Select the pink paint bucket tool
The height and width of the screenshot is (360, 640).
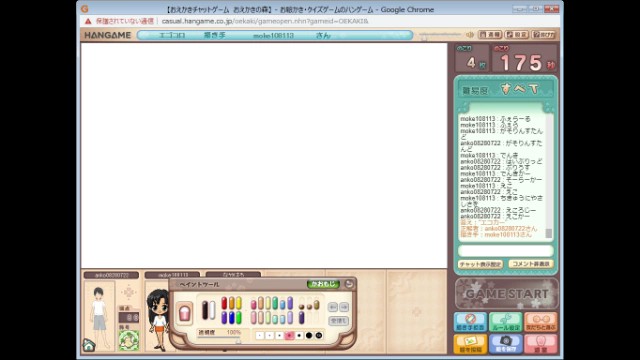184,313
